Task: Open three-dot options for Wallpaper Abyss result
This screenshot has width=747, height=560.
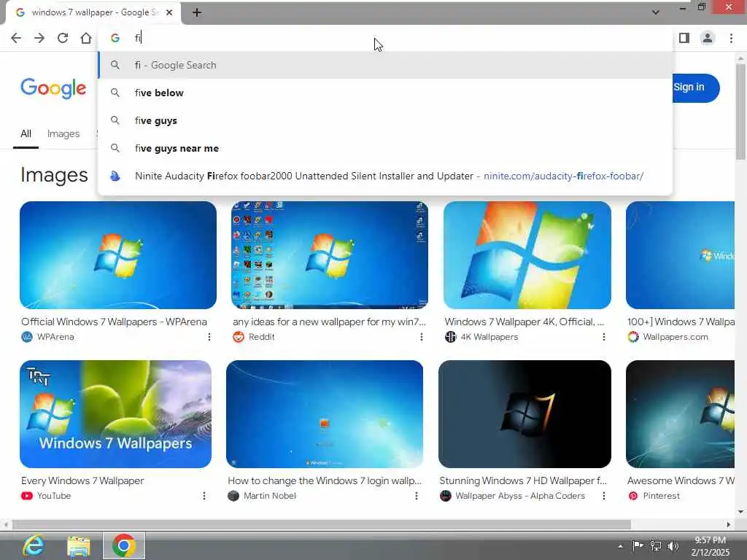Action: pyautogui.click(x=603, y=496)
